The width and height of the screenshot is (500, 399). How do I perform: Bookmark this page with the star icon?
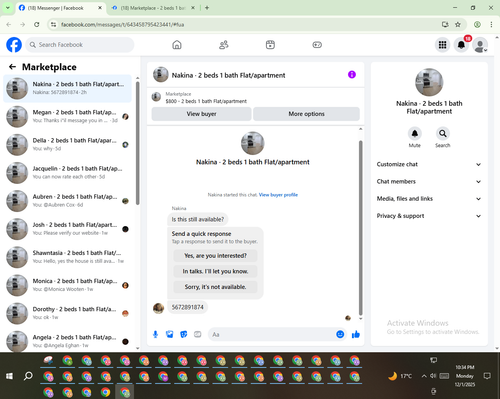click(458, 24)
